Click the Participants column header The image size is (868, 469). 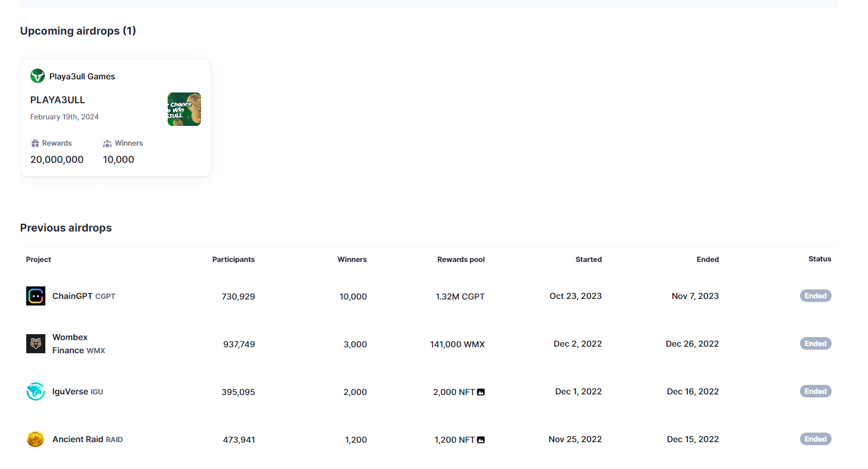click(x=233, y=260)
